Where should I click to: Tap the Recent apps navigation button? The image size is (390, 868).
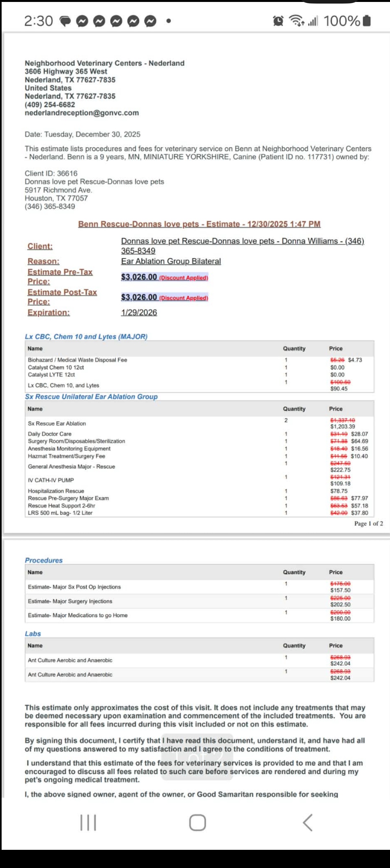tap(88, 823)
